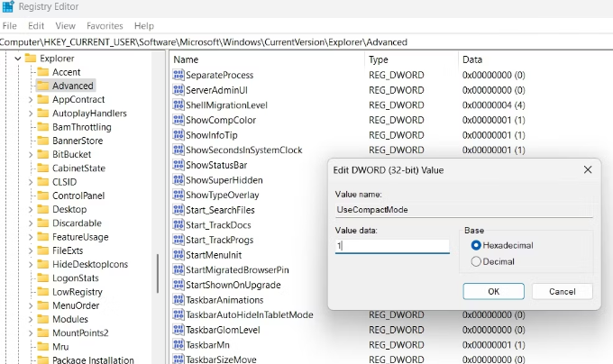
Task: Select the ShowCompColor value icon
Action: [178, 120]
